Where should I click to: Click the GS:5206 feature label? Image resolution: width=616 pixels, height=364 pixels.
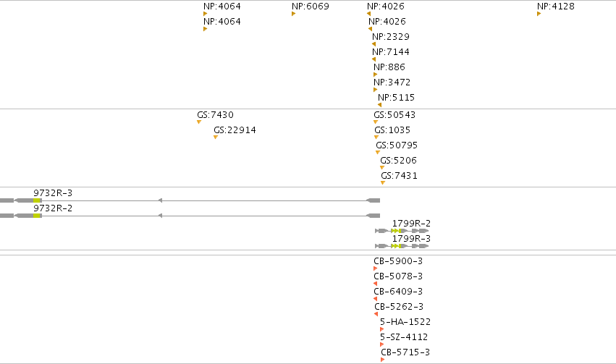398,160
